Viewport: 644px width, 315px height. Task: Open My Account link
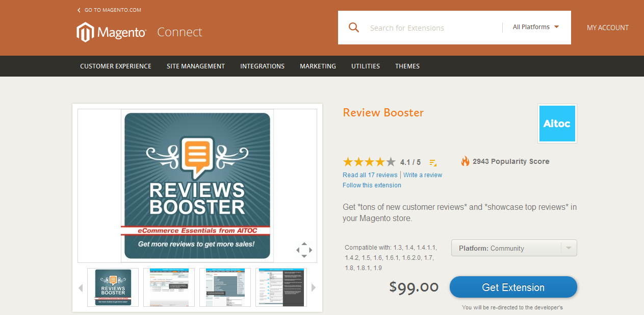[x=608, y=28]
